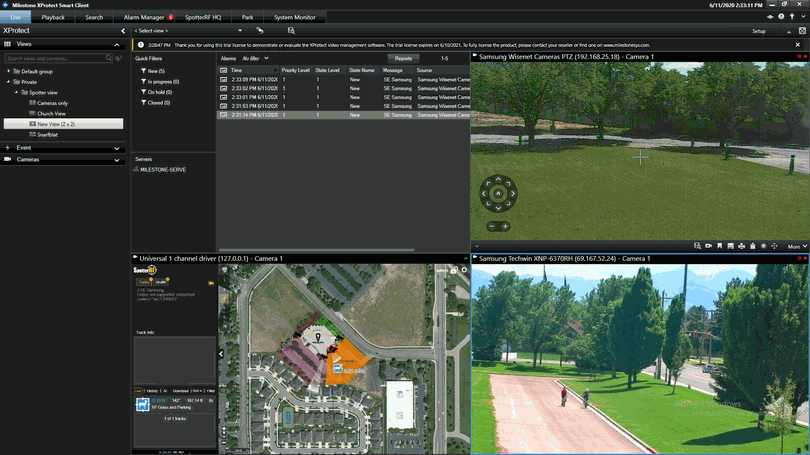Click the print icon in camera toolbar
Viewport: 810px width, 455px height.
pos(741,246)
